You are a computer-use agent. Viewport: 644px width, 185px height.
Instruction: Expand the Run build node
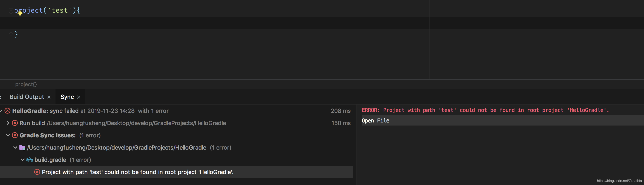(8, 123)
